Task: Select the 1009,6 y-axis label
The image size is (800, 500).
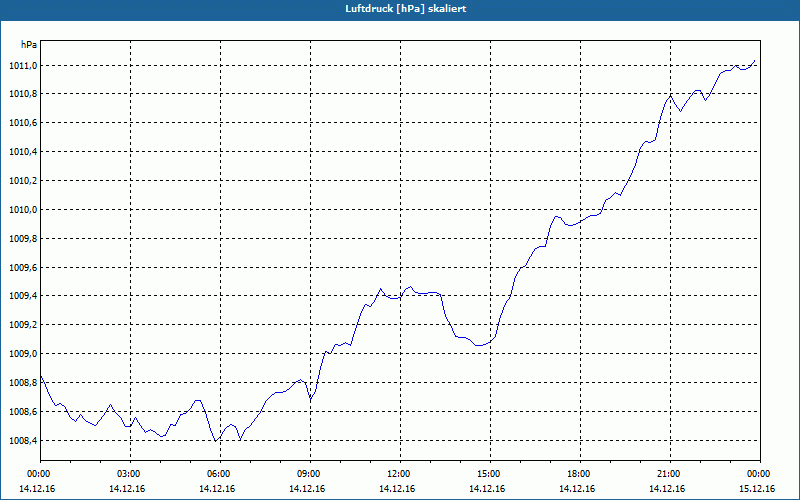Action: point(22,267)
